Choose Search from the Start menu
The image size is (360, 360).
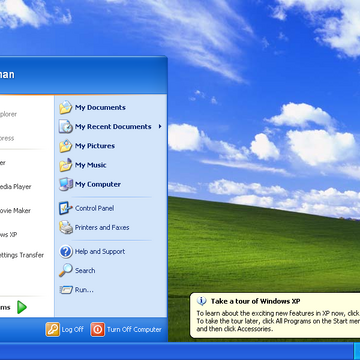pos(110,271)
